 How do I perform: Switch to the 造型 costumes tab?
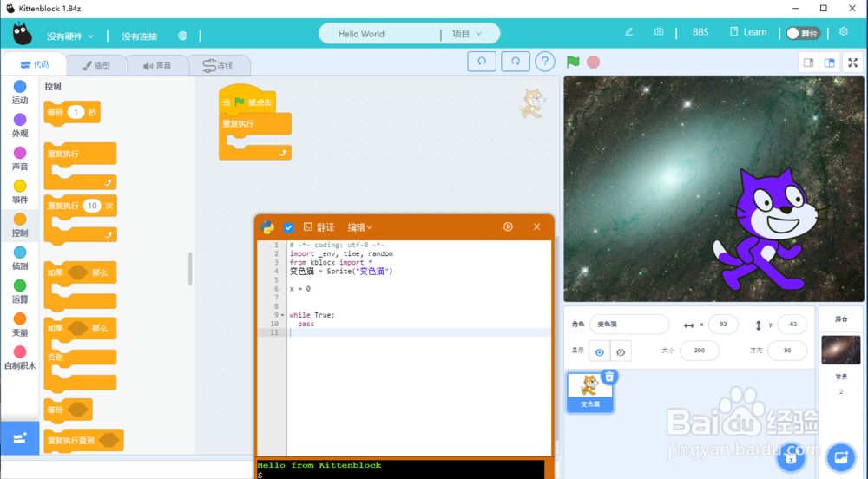(x=96, y=65)
